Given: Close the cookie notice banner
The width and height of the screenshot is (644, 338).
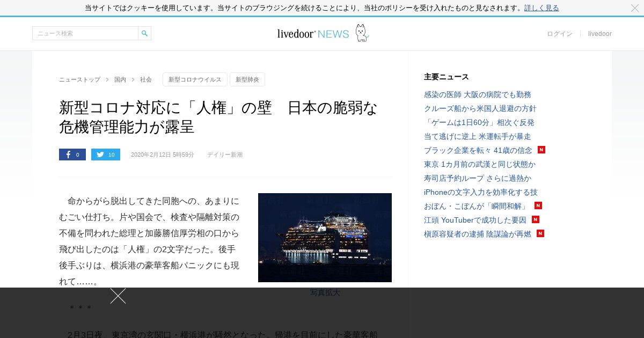Looking at the screenshot, I should (x=635, y=8).
